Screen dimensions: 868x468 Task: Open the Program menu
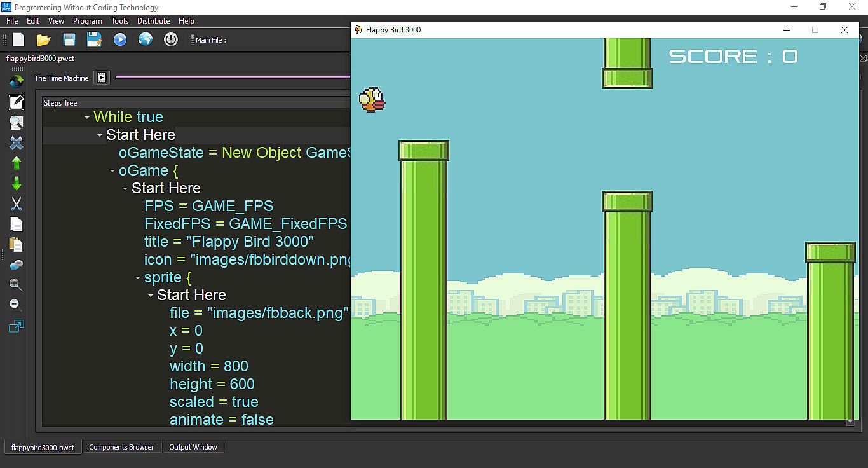87,21
